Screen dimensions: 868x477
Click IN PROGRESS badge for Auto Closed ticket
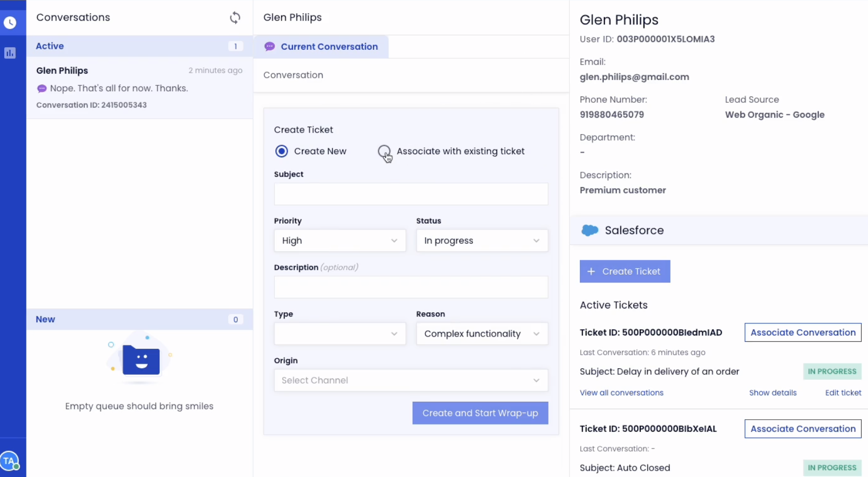[832, 468]
